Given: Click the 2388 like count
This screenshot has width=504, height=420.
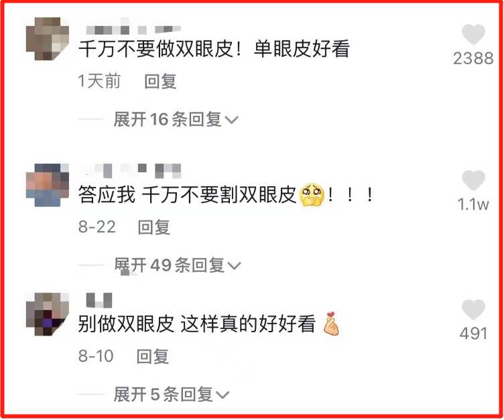Looking at the screenshot, I should point(473,58).
